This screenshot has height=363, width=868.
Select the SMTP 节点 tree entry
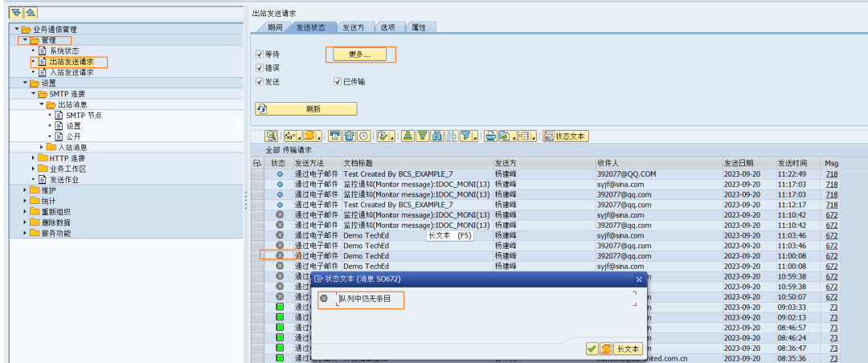tap(84, 115)
